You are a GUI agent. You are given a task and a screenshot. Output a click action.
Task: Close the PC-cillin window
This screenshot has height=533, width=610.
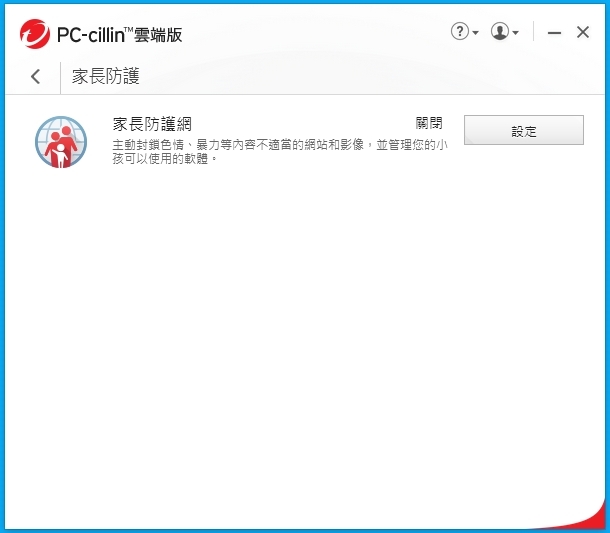point(582,32)
